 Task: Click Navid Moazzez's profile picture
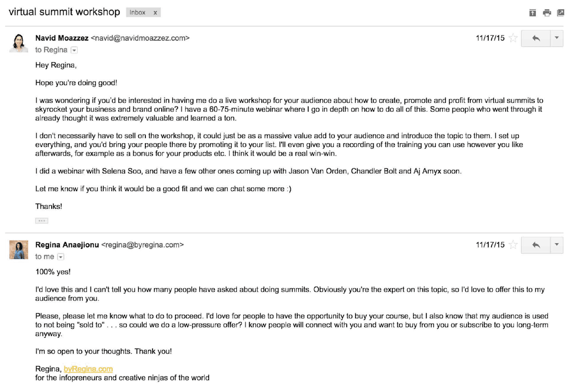click(19, 43)
